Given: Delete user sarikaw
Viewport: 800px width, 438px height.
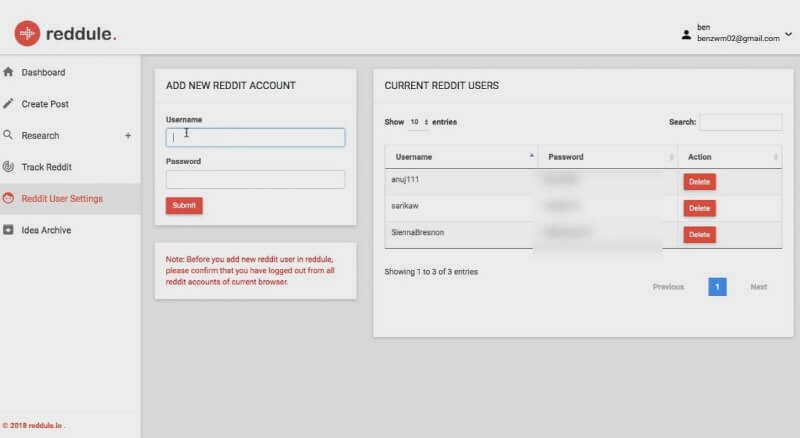Looking at the screenshot, I should [699, 208].
